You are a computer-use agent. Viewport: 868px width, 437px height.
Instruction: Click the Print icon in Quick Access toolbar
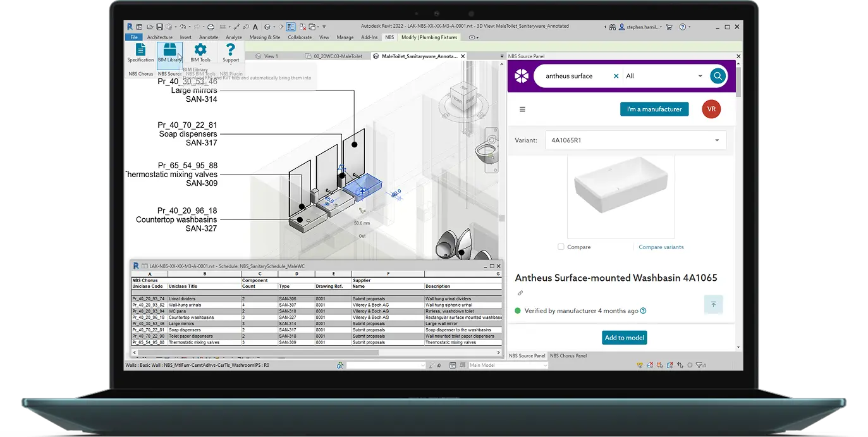click(x=211, y=27)
